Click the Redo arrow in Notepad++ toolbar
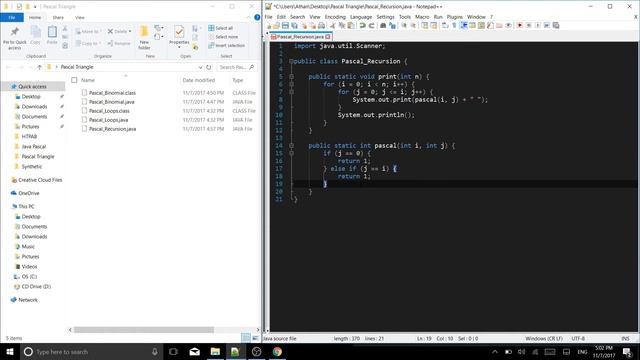This screenshot has width=640, height=360. coord(371,25)
